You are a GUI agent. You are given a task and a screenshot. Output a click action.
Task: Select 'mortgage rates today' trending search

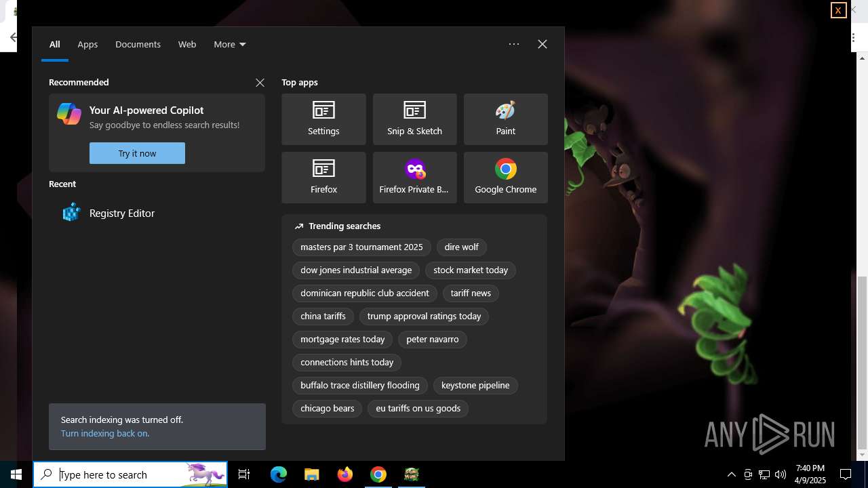pos(342,339)
